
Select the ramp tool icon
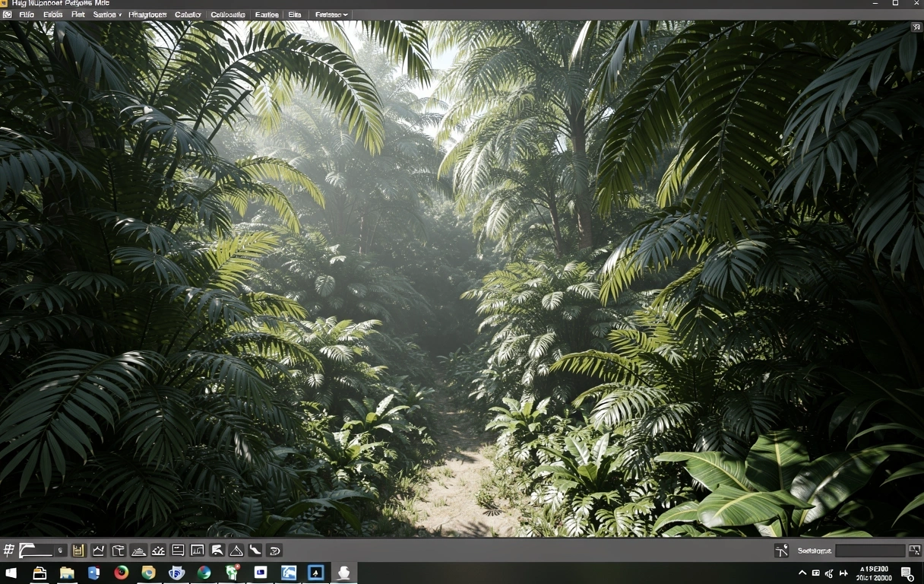click(255, 550)
